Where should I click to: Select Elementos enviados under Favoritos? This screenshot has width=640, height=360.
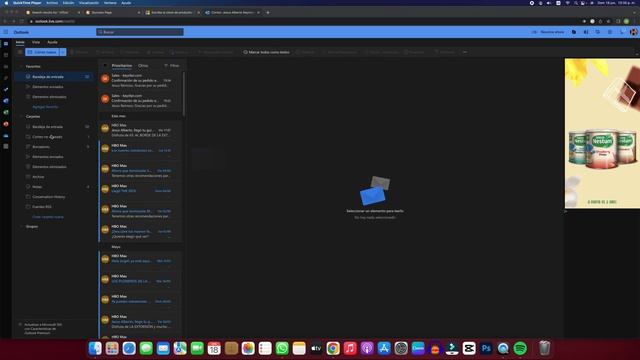tap(54, 87)
